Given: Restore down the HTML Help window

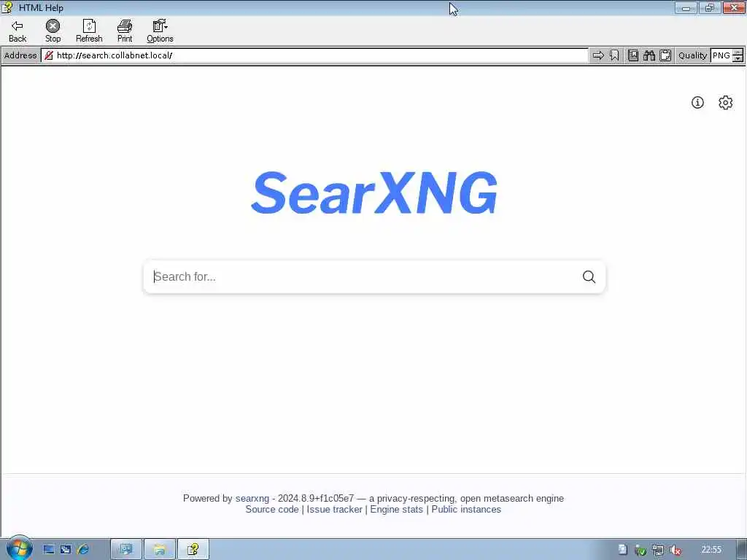Looking at the screenshot, I should tap(710, 7).
